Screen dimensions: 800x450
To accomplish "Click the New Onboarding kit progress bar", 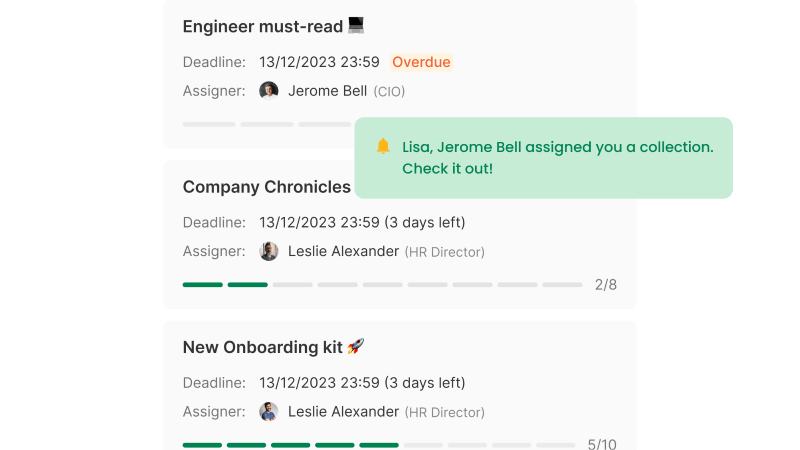I will point(378,444).
